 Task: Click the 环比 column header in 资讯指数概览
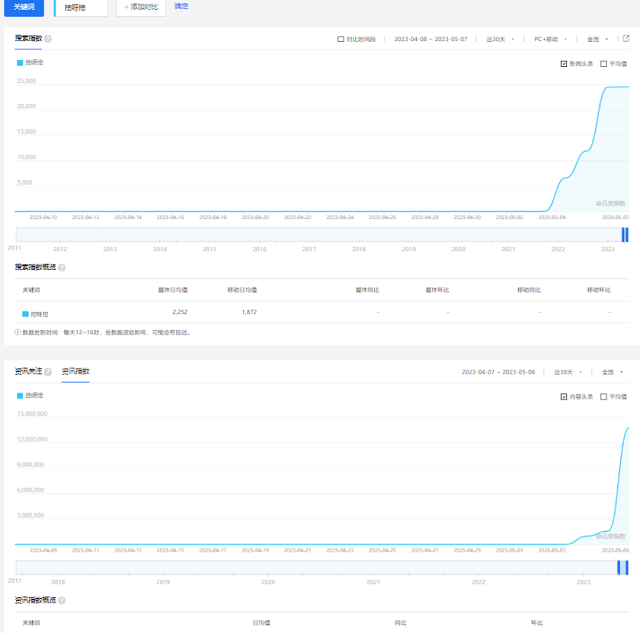(537, 623)
